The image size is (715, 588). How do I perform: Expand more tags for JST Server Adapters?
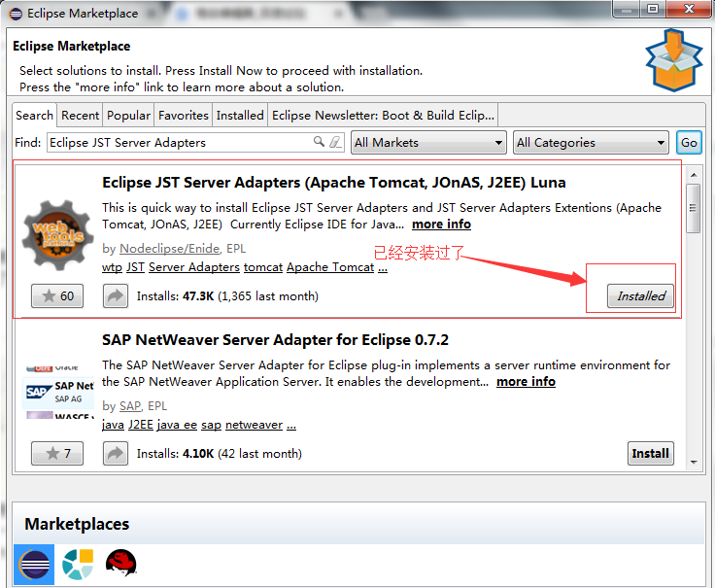[383, 268]
